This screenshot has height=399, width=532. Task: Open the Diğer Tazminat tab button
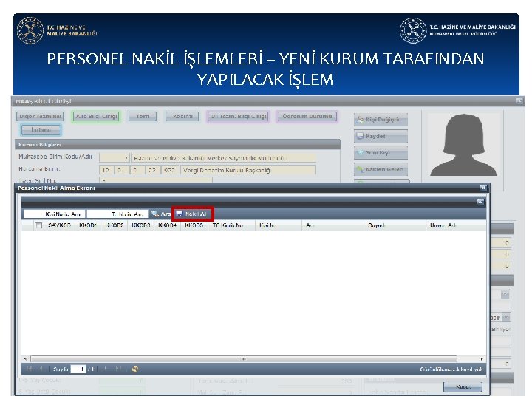[x=41, y=117]
